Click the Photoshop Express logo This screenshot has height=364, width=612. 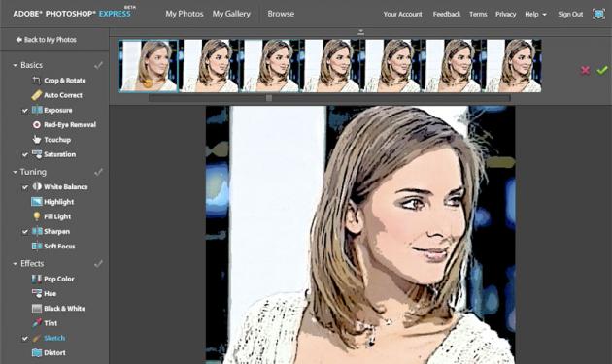pyautogui.click(x=74, y=13)
